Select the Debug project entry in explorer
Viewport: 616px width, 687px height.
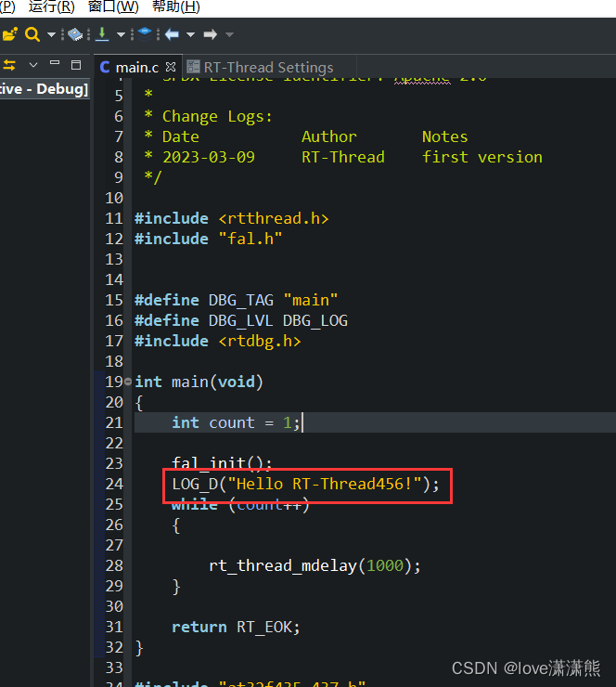coord(44,89)
